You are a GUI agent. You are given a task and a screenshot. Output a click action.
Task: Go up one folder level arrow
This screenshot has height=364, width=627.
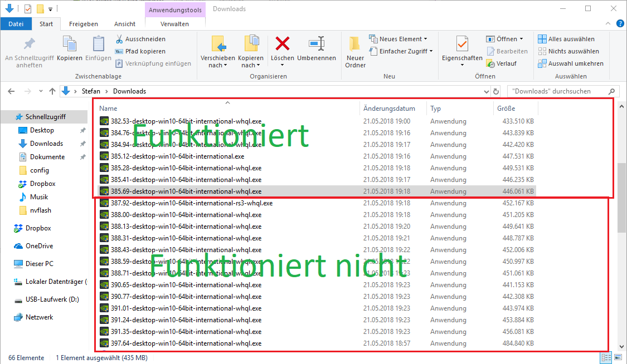52,91
